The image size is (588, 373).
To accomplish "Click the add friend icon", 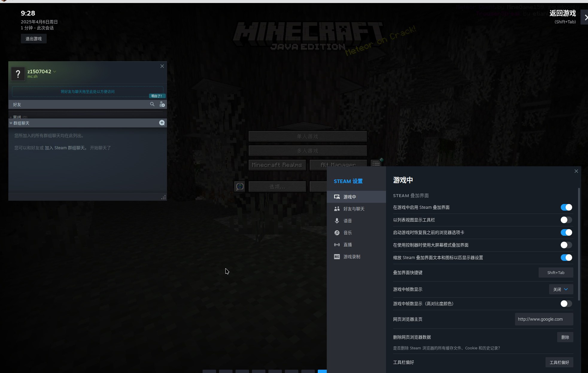I will point(162,104).
